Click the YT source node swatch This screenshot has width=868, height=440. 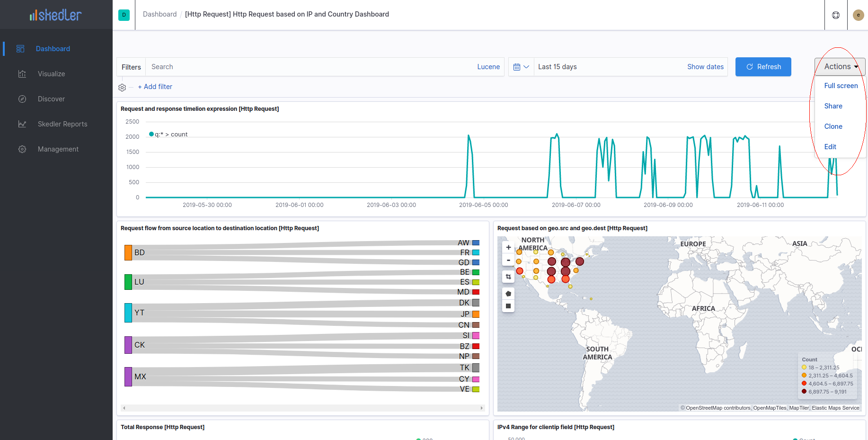[x=128, y=313]
